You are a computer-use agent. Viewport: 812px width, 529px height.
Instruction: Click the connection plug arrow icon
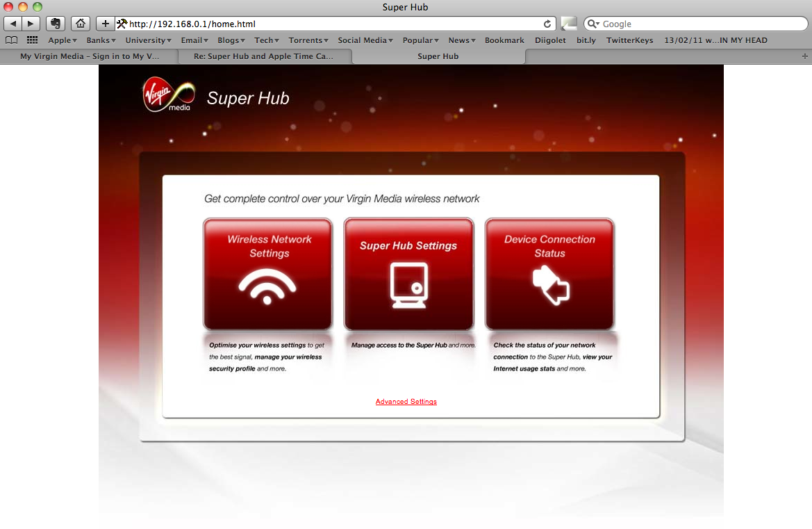pyautogui.click(x=551, y=285)
